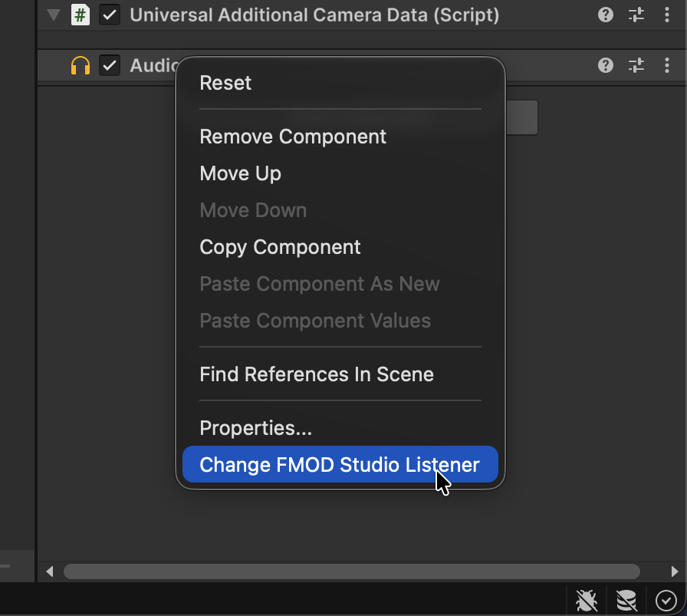Click the Audio Listener component title

pyautogui.click(x=153, y=66)
